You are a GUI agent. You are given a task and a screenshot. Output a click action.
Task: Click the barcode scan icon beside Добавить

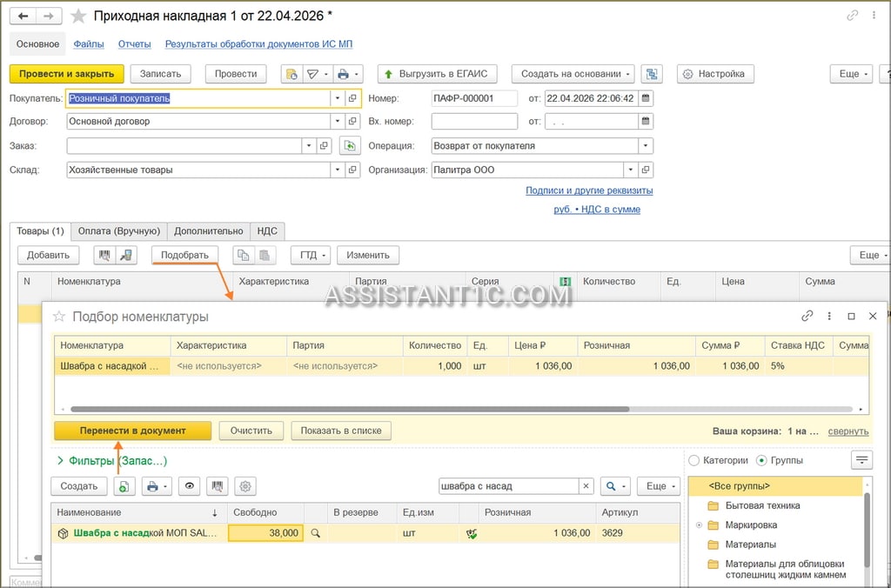coord(104,255)
